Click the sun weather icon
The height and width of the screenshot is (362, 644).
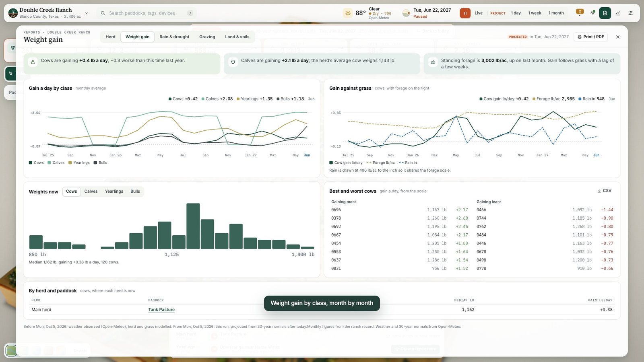point(348,13)
